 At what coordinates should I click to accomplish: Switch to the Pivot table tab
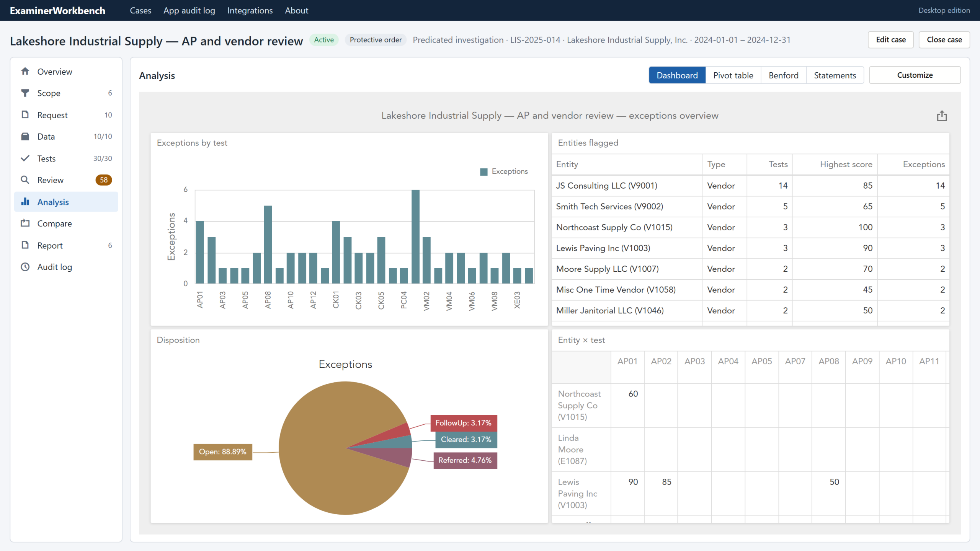tap(733, 75)
